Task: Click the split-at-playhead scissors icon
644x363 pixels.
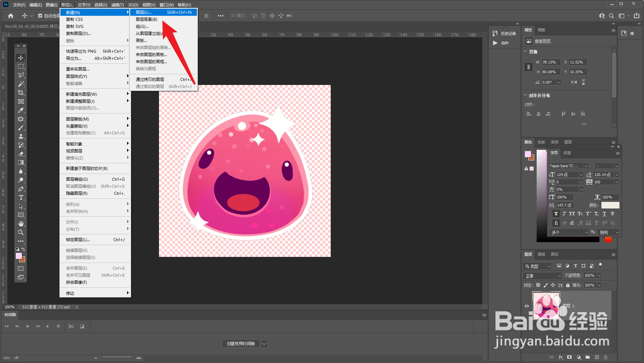Action: pyautogui.click(x=71, y=326)
